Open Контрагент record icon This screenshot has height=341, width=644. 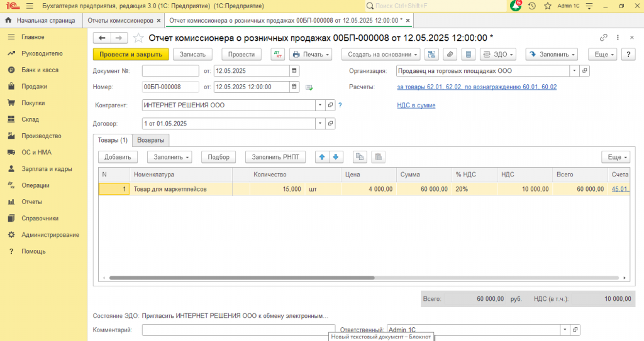pos(330,105)
